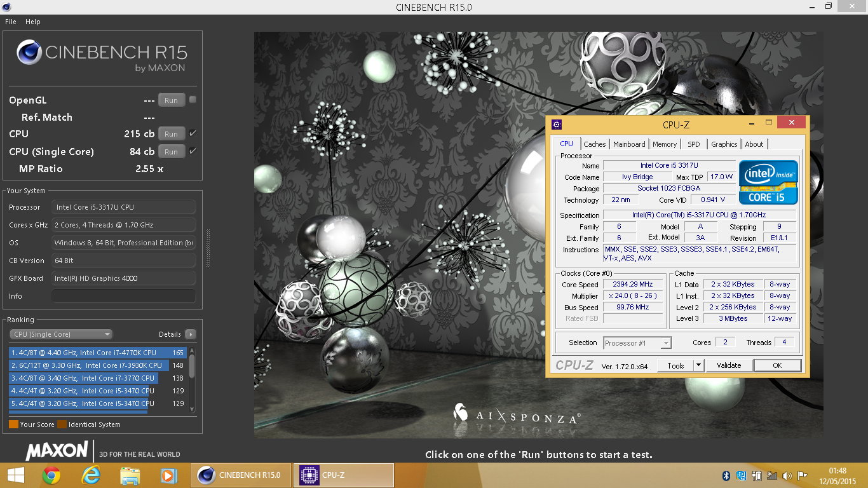
Task: Check the battery power tray icon
Action: coord(757,475)
